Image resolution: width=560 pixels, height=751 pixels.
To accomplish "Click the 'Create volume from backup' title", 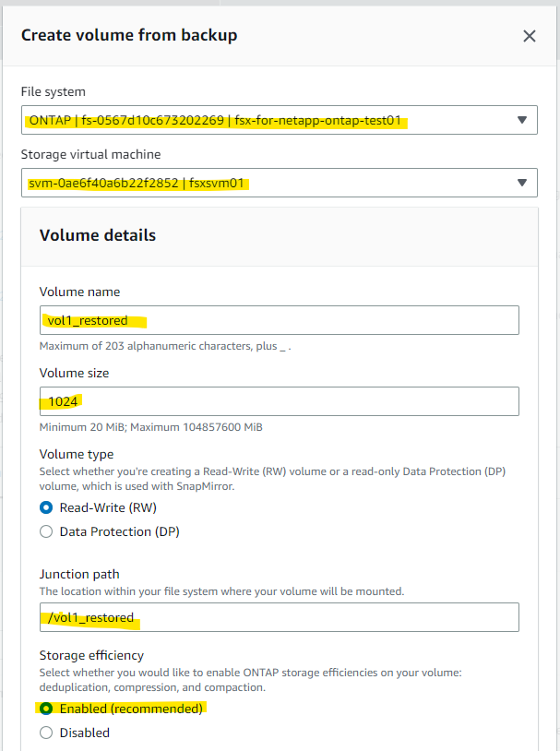I will 129,35.
